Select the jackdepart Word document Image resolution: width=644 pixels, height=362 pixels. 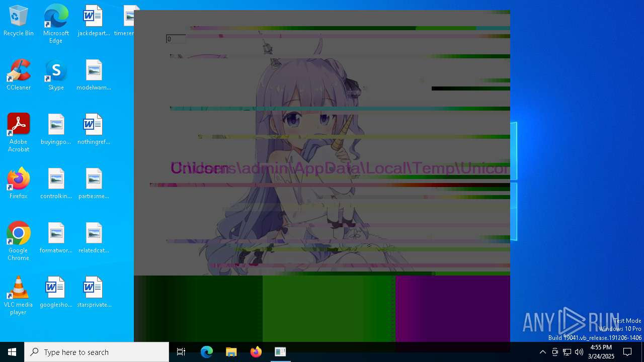pyautogui.click(x=94, y=21)
